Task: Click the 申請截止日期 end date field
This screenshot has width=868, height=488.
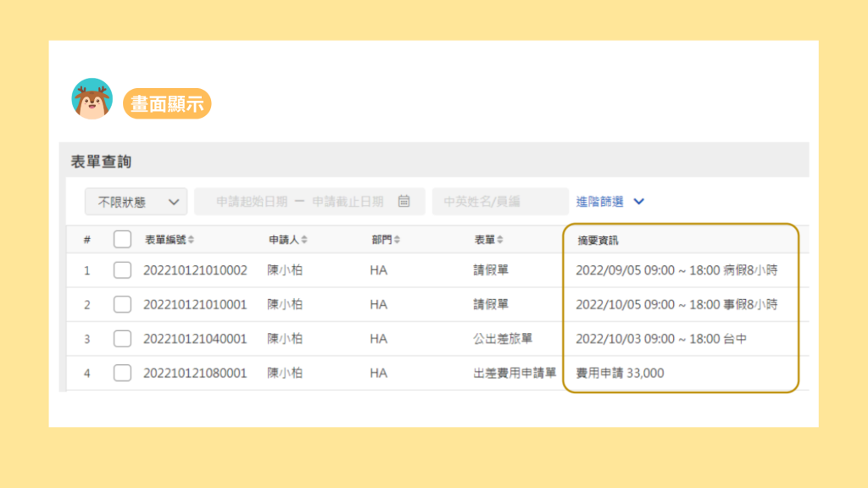Action: (348, 202)
